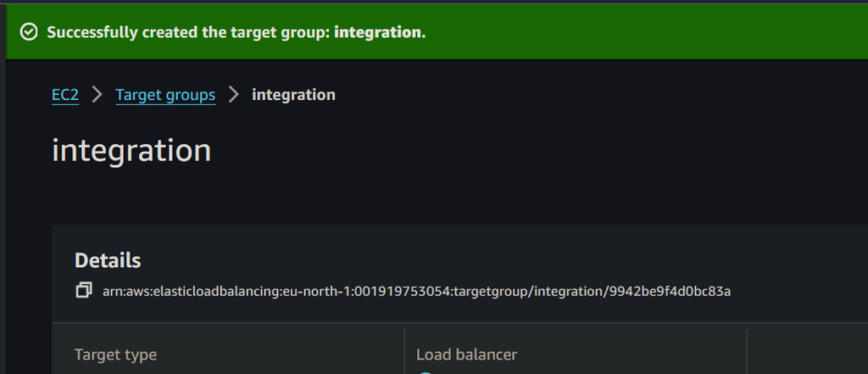Screen dimensions: 868x374
Task: Click the integration page heading
Action: (x=131, y=150)
